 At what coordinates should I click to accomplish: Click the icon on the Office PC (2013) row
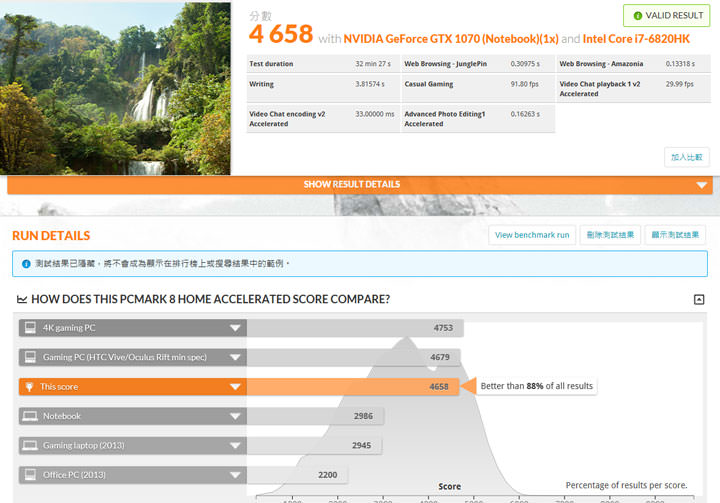click(29, 475)
